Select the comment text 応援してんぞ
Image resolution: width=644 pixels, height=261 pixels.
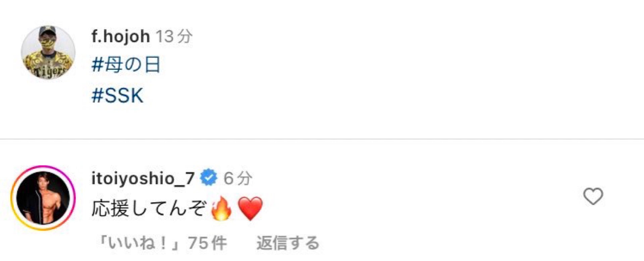point(149,208)
